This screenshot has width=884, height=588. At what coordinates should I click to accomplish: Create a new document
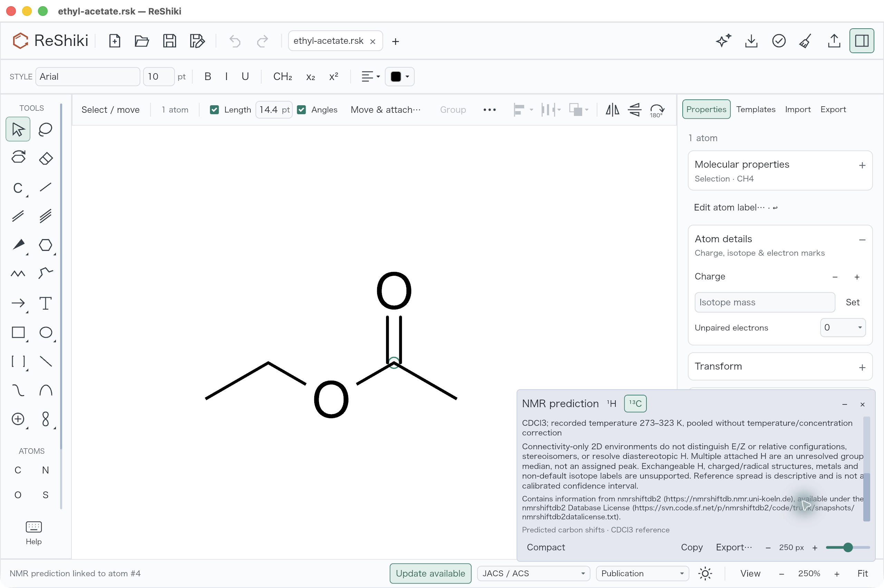tap(114, 41)
